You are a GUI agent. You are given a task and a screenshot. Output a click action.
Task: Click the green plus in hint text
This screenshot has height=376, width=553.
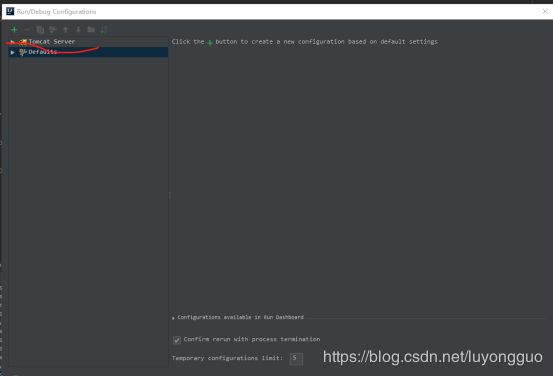click(210, 43)
